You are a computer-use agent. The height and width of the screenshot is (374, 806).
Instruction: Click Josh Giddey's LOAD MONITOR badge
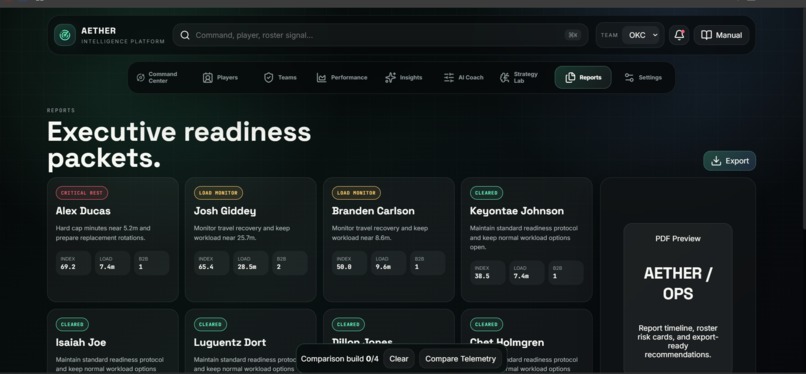(218, 193)
